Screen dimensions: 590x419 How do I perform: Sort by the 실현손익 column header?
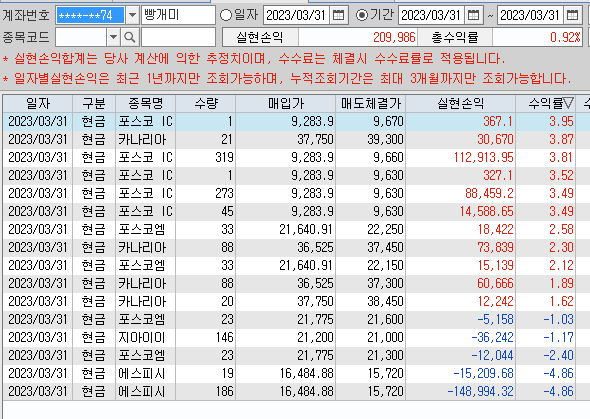[461, 103]
